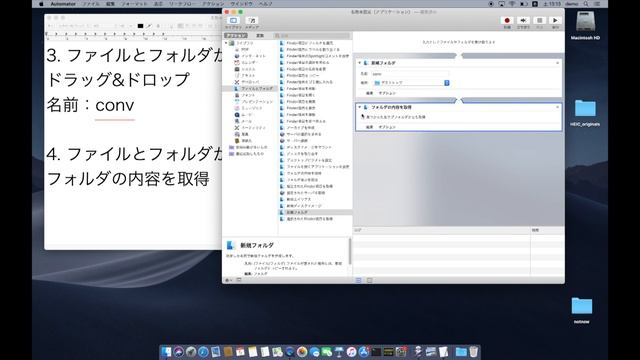Select カレンダー category icon

pyautogui.click(x=237, y=62)
